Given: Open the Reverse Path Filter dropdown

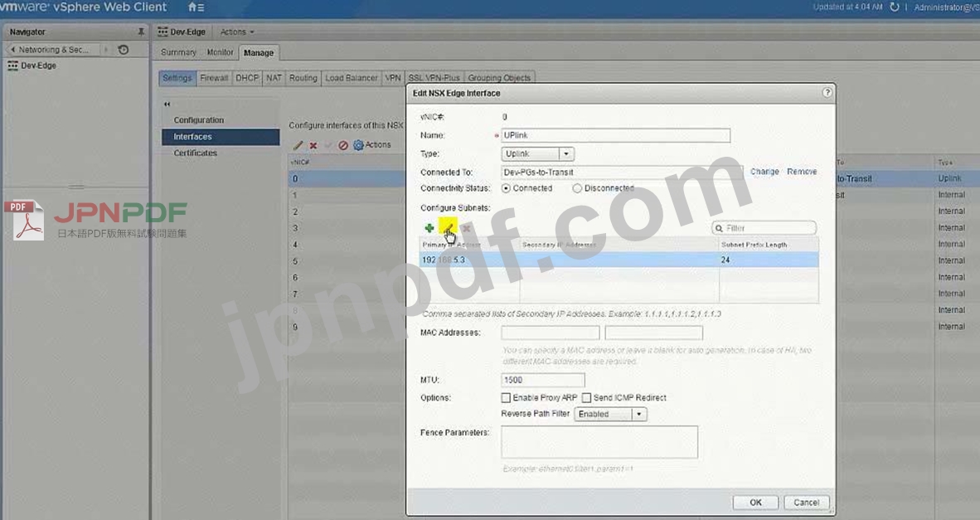Looking at the screenshot, I should [x=610, y=414].
